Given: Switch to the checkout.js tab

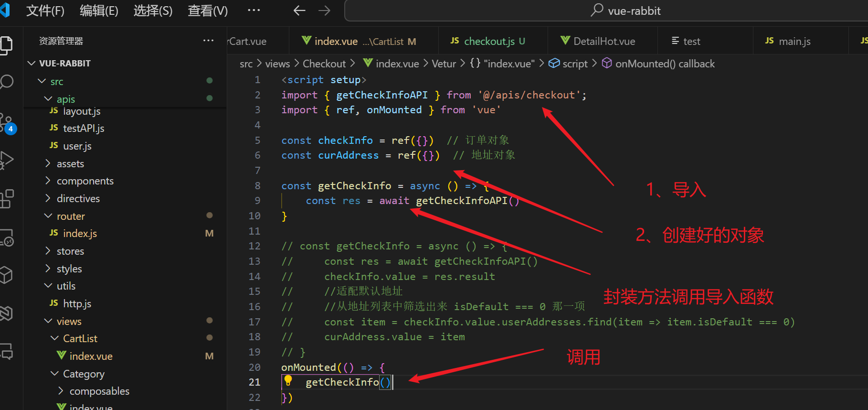Looking at the screenshot, I should 493,41.
